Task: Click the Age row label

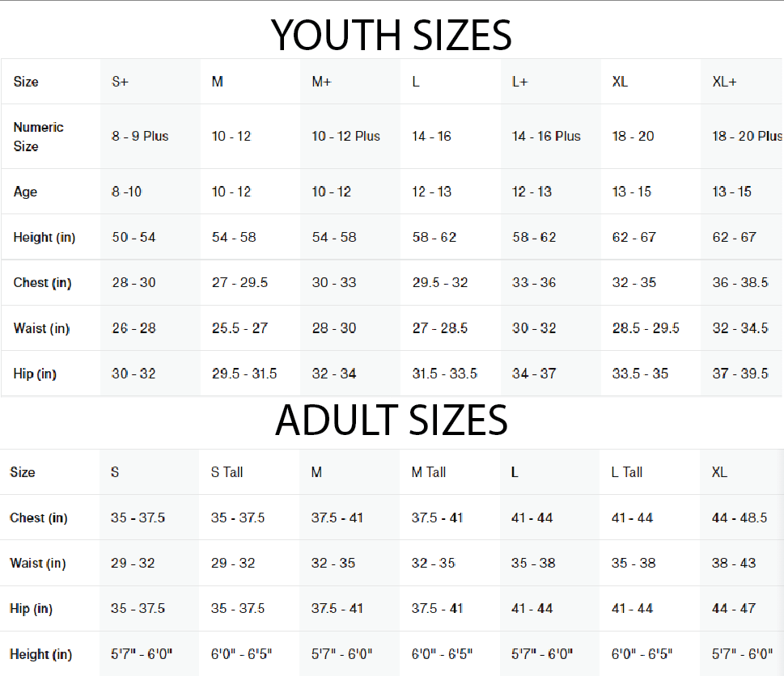Action: click(25, 192)
